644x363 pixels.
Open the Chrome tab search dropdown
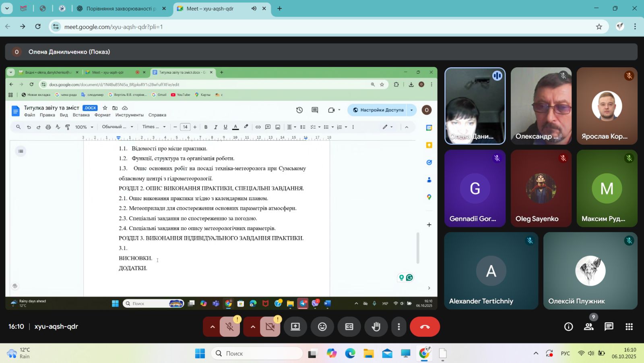[7, 8]
